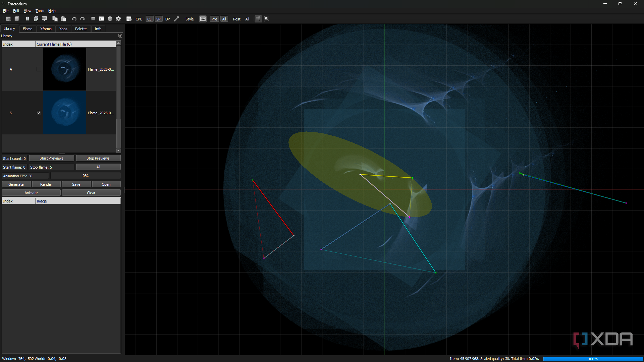Click the 100% render progress bar
The image size is (644, 362).
(x=593, y=359)
